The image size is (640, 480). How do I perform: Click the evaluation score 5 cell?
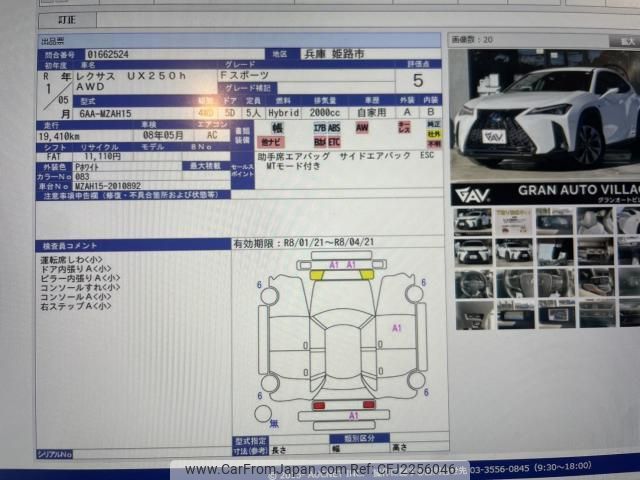(x=417, y=80)
